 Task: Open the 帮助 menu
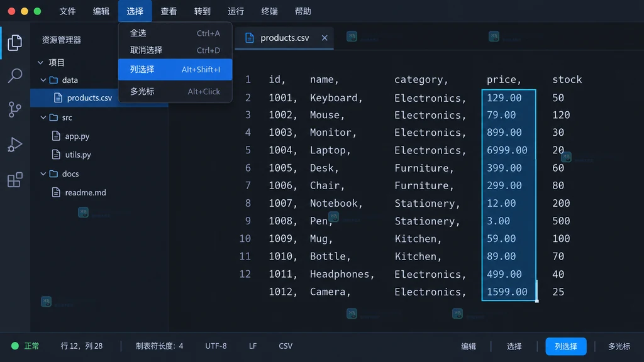pos(303,11)
